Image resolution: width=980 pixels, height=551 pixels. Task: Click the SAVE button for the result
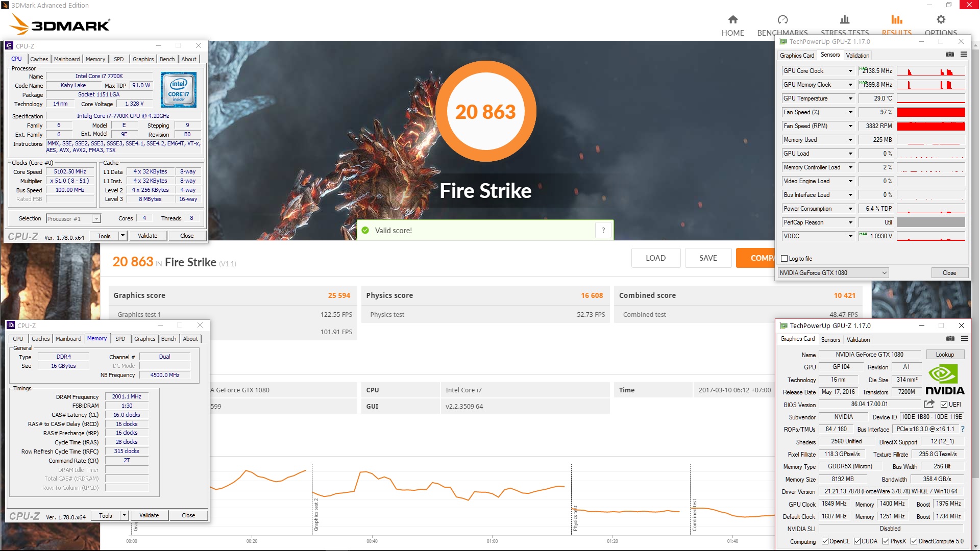click(708, 258)
